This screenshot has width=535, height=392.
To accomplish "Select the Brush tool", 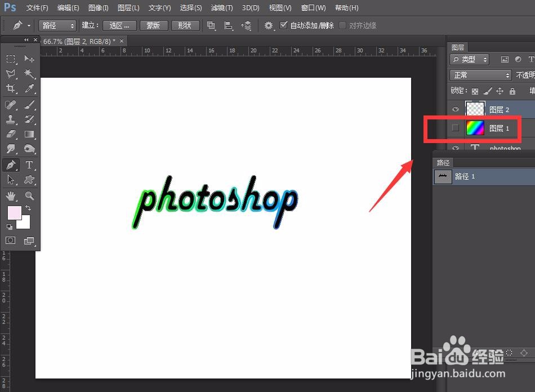I will (x=29, y=104).
